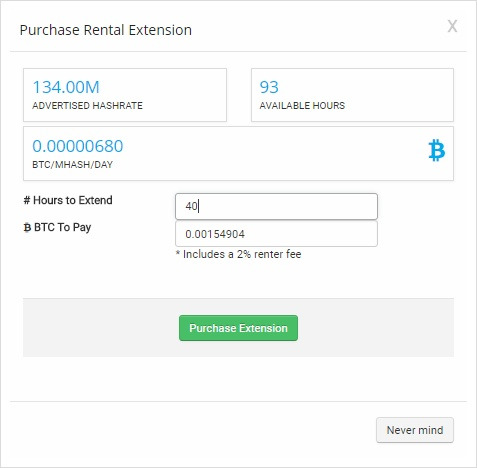The image size is (477, 468).
Task: Click the BTC/MHASH/DAY label
Action: coord(72,165)
